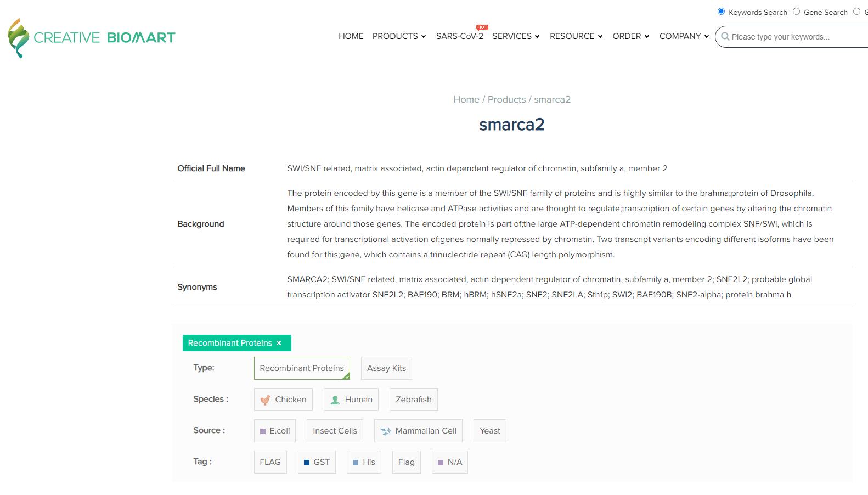This screenshot has width=868, height=495.
Task: Filter by Zebrafish species
Action: 414,400
